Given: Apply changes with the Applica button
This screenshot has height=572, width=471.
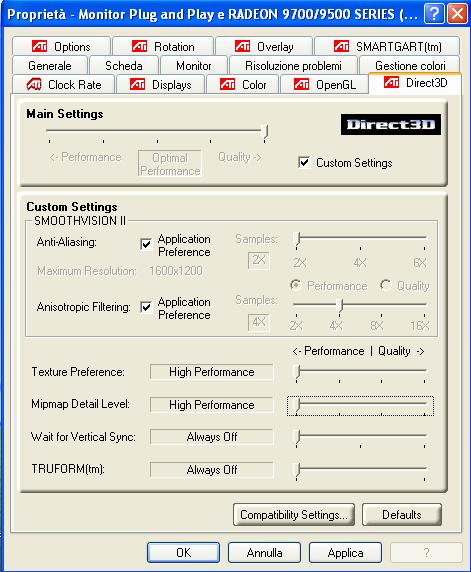Looking at the screenshot, I should [x=345, y=553].
